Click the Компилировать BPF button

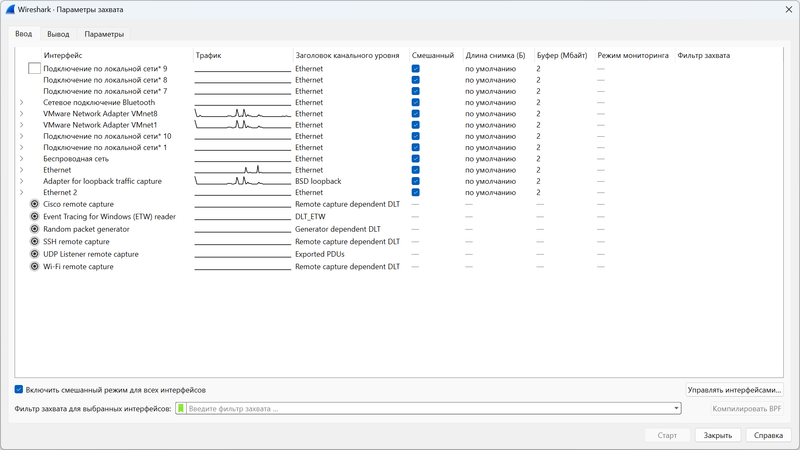point(747,409)
